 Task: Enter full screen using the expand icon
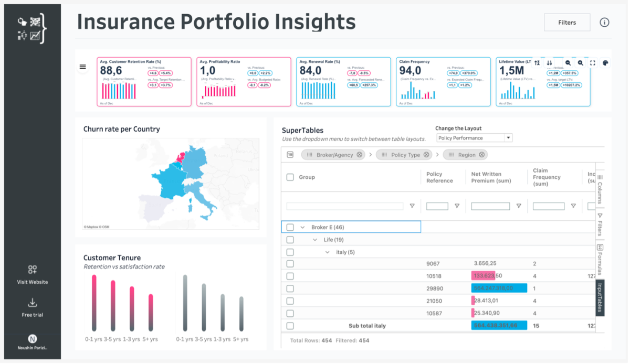[593, 63]
